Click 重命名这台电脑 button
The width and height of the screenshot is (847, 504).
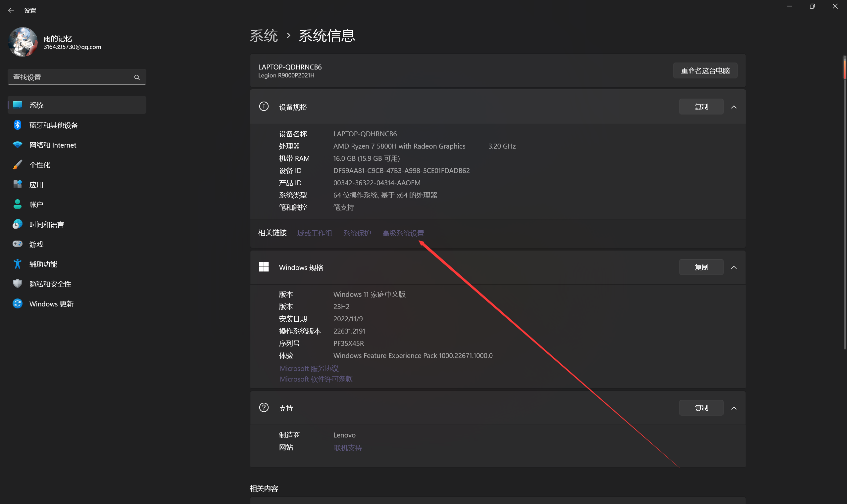(x=705, y=70)
